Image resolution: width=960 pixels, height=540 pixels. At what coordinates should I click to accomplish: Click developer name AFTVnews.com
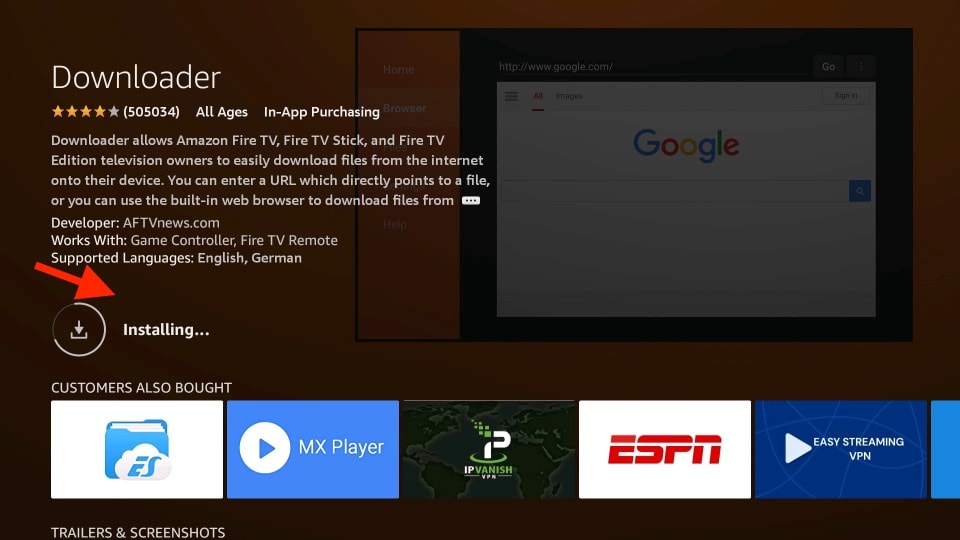[x=171, y=223]
